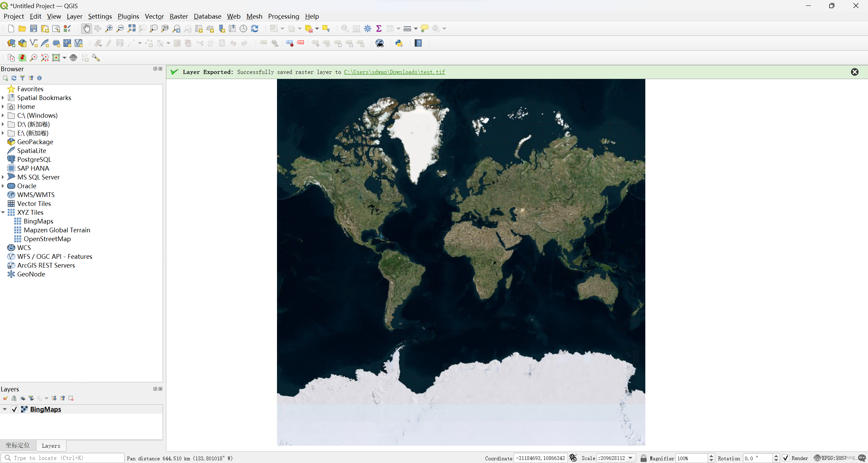Image resolution: width=868 pixels, height=463 pixels.
Task: Open the Scale dropdown in status bar
Action: 631,458
